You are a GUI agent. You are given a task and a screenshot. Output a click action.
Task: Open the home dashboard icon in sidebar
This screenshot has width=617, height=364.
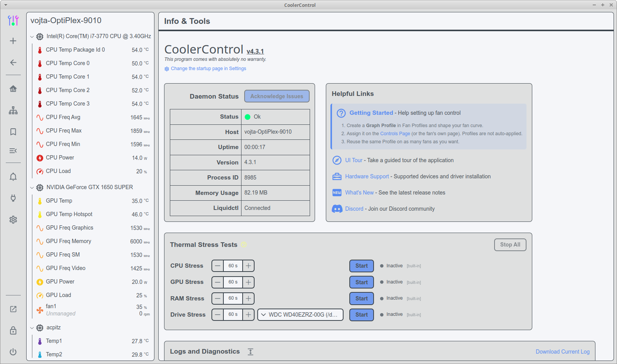pyautogui.click(x=13, y=89)
